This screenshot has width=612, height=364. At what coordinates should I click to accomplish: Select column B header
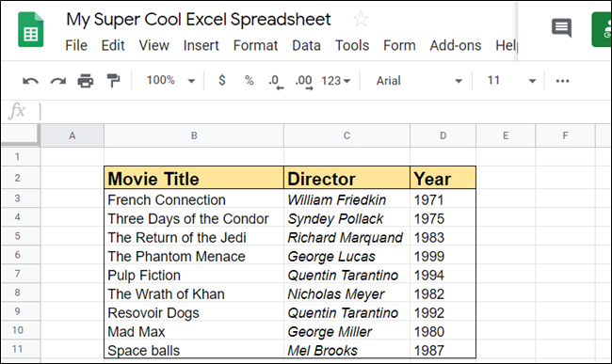194,135
